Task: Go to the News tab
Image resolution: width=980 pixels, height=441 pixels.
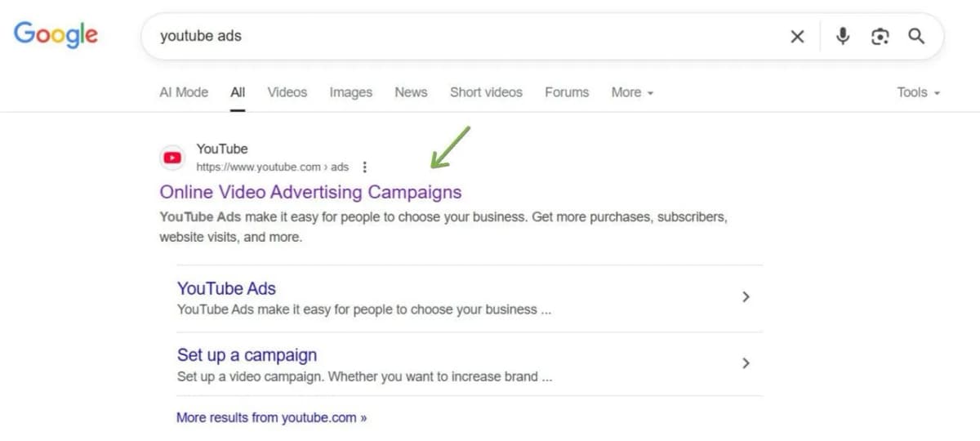Action: click(x=411, y=92)
